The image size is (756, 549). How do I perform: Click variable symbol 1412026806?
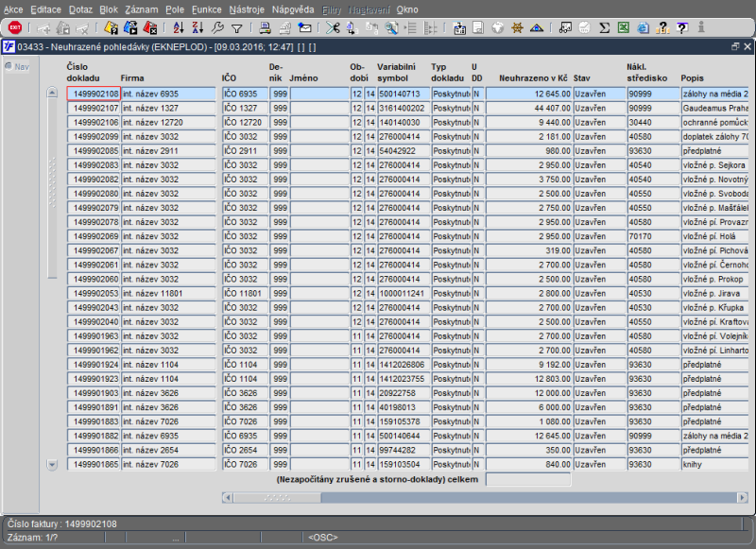[x=404, y=365]
